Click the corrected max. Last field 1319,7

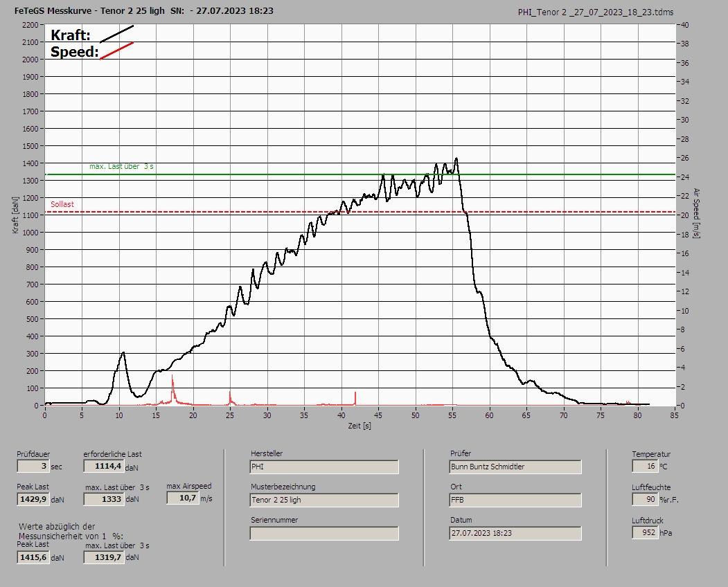pos(103,557)
